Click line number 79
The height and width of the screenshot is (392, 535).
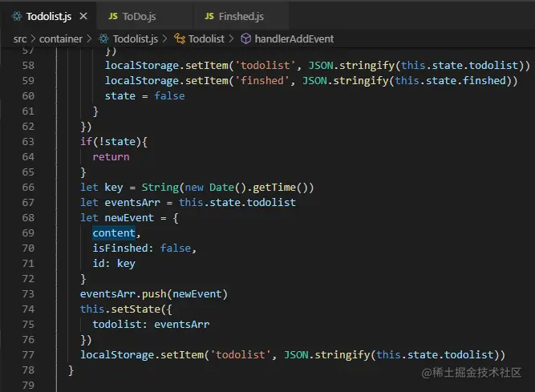point(28,385)
